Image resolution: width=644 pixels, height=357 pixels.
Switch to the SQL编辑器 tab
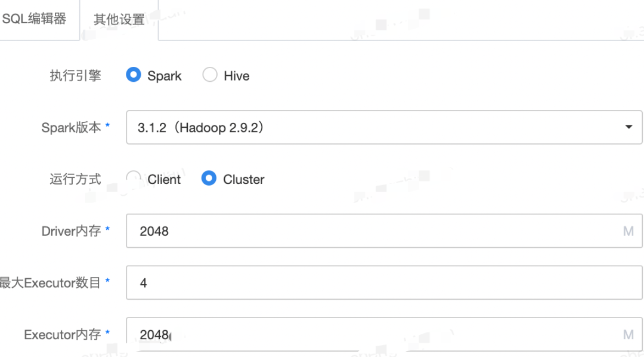coord(35,19)
